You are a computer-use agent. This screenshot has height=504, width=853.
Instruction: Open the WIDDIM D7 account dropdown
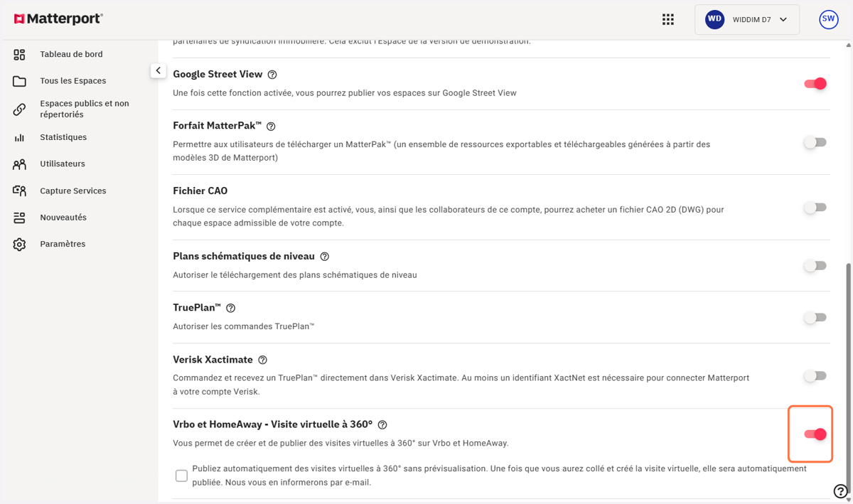(747, 20)
